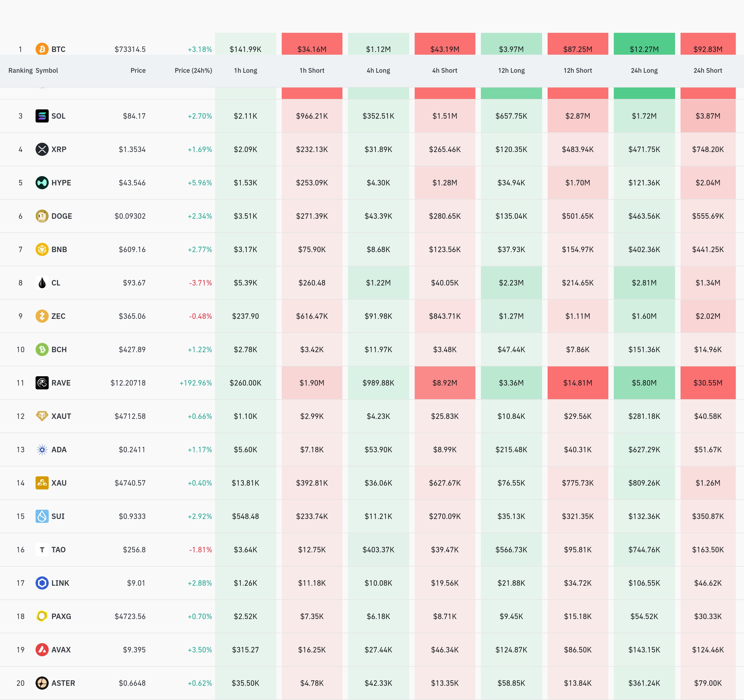Sort by the Price column header
This screenshot has height=700, width=744.
point(138,70)
